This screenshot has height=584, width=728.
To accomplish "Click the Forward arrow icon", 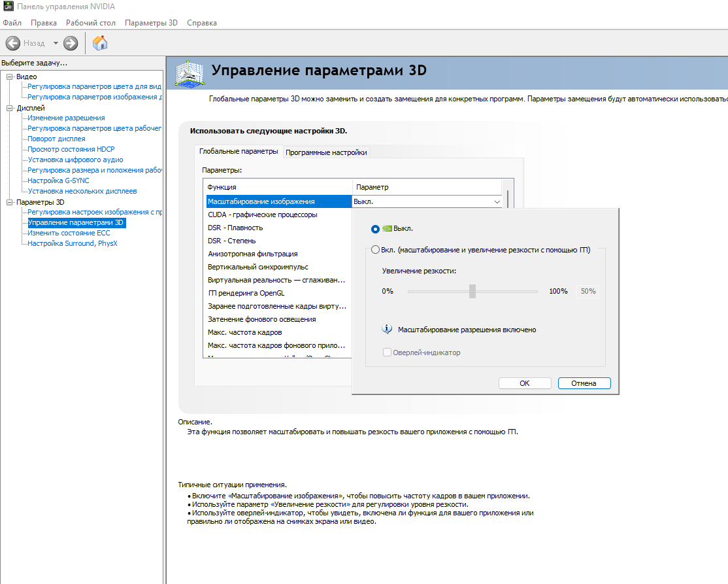I will (x=71, y=43).
